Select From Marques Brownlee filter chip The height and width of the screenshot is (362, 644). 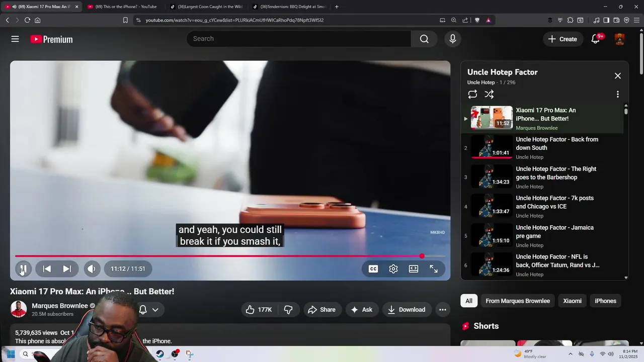click(518, 301)
